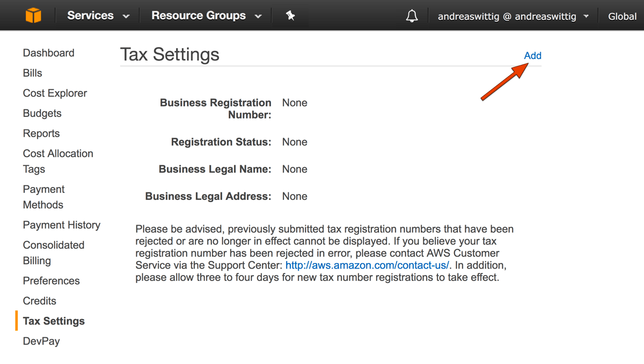Open the Global region selector
This screenshot has width=644, height=364.
coord(622,17)
